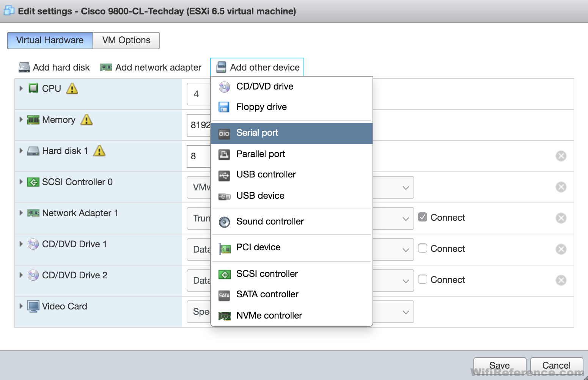Cancel the Edit settings dialog
Viewport: 588px width, 380px height.
click(557, 366)
